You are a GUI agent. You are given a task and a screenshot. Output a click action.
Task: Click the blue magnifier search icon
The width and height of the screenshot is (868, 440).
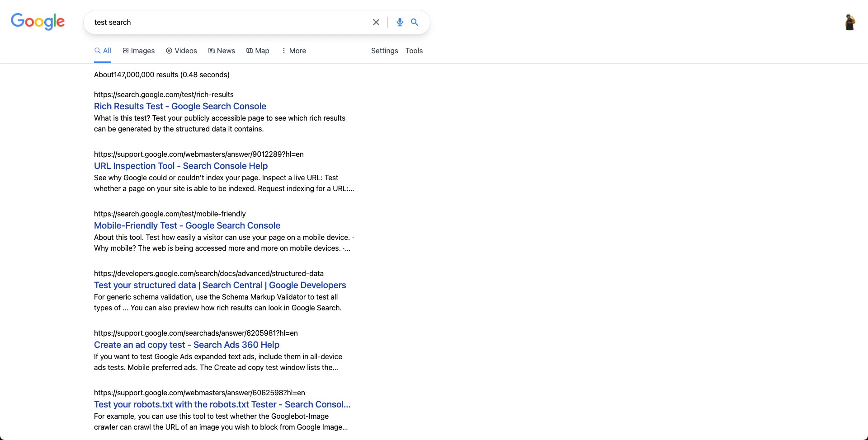coord(415,22)
